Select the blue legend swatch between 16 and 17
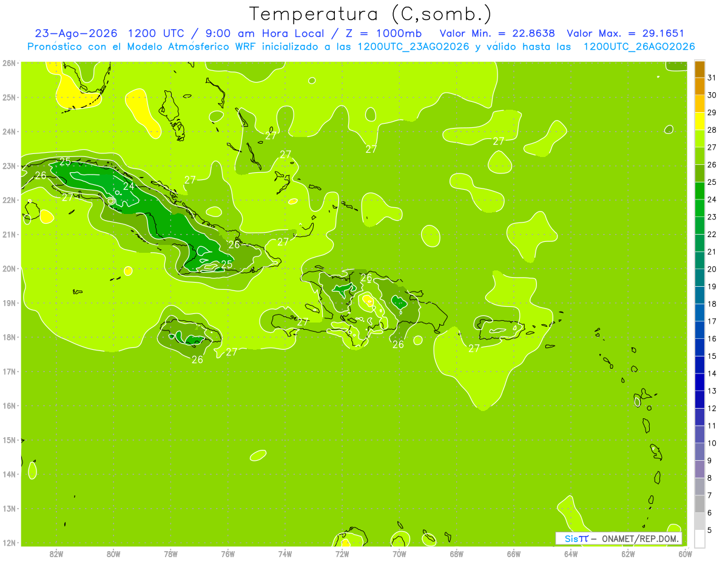The width and height of the screenshot is (728, 562). (699, 329)
